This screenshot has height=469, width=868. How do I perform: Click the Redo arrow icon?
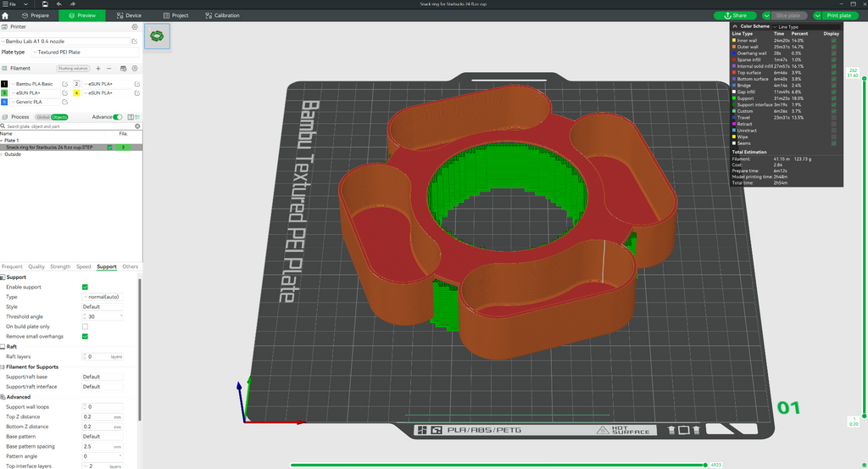pyautogui.click(x=73, y=4)
